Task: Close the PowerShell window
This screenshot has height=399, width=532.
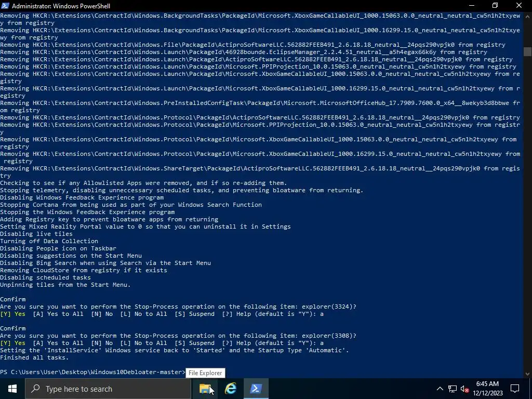Action: click(x=519, y=6)
